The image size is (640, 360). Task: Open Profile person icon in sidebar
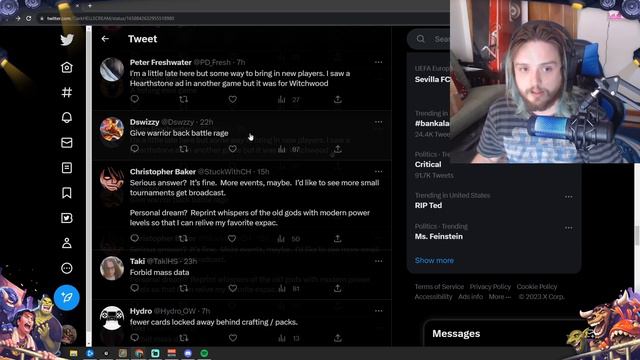click(67, 243)
